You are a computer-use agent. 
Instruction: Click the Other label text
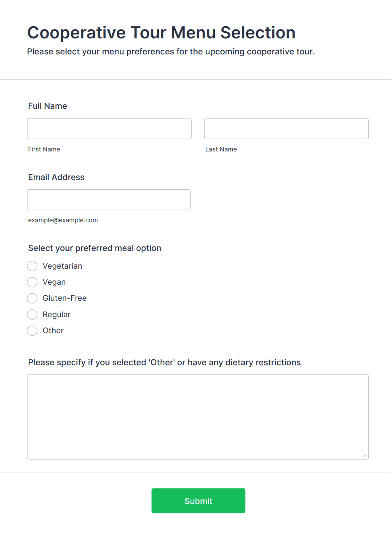(x=53, y=331)
